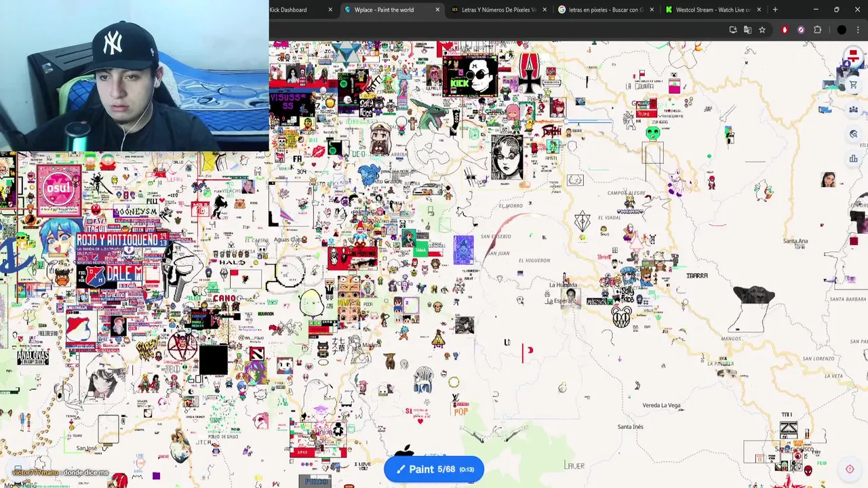Close the Letras Y Números tab

tap(545, 9)
